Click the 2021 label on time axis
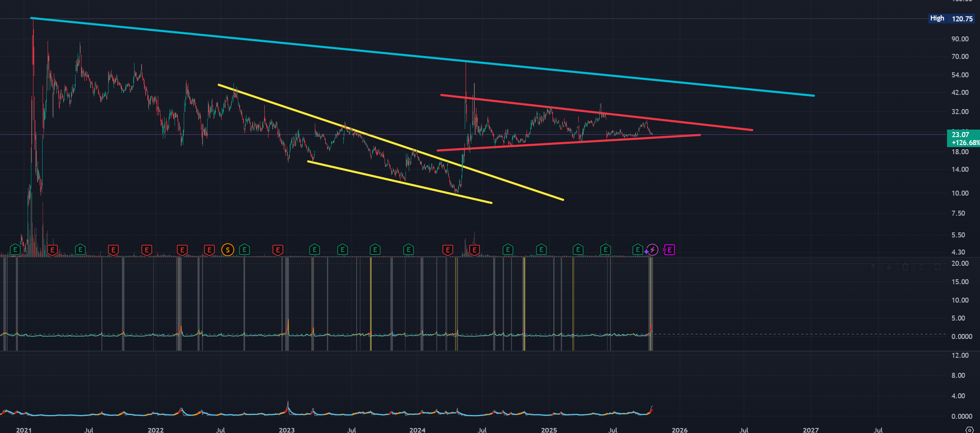980x433 pixels. [x=24, y=430]
